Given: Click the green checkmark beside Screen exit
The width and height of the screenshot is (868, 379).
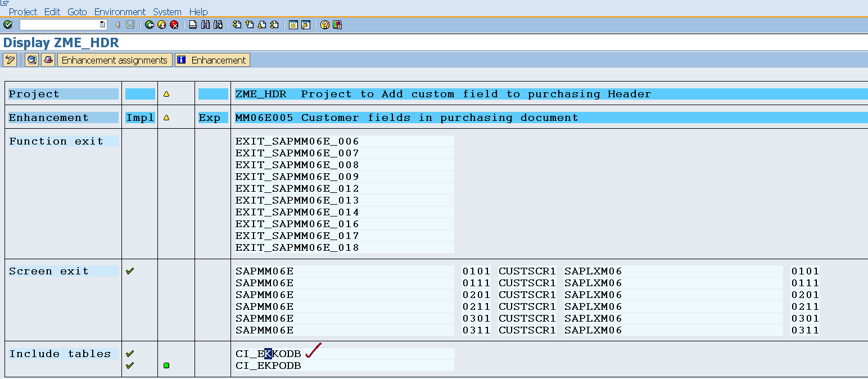Looking at the screenshot, I should (130, 270).
